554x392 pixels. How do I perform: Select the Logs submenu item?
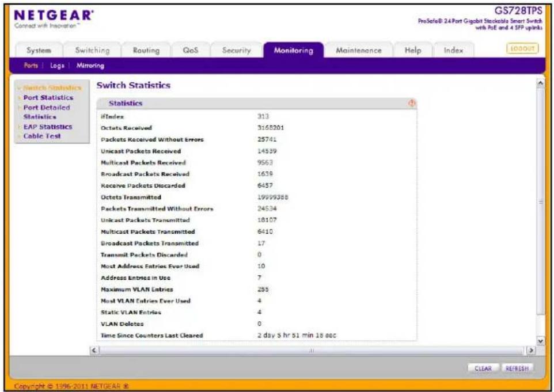(x=57, y=66)
